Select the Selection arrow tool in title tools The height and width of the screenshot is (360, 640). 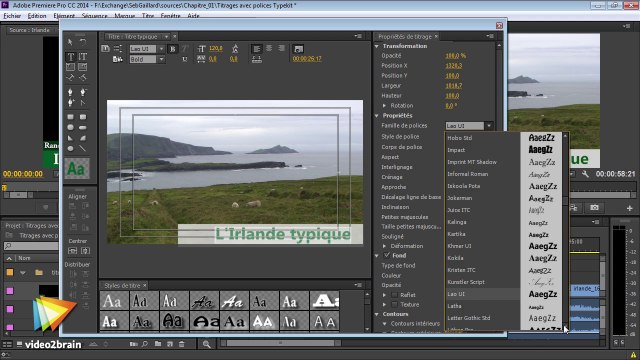(x=70, y=42)
